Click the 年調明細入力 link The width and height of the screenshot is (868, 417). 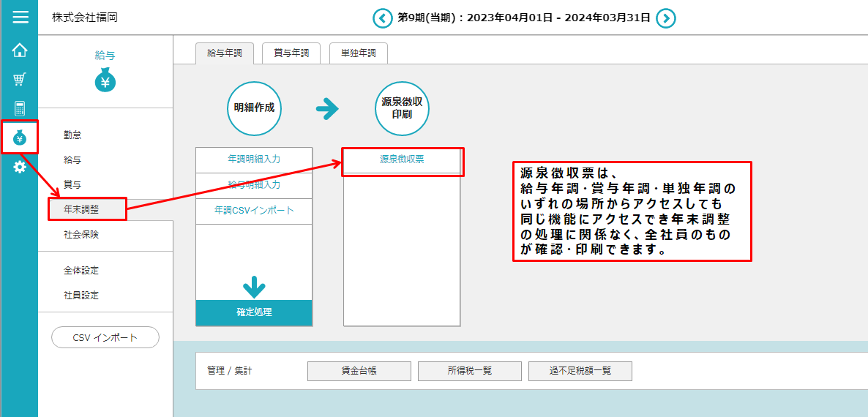click(254, 159)
